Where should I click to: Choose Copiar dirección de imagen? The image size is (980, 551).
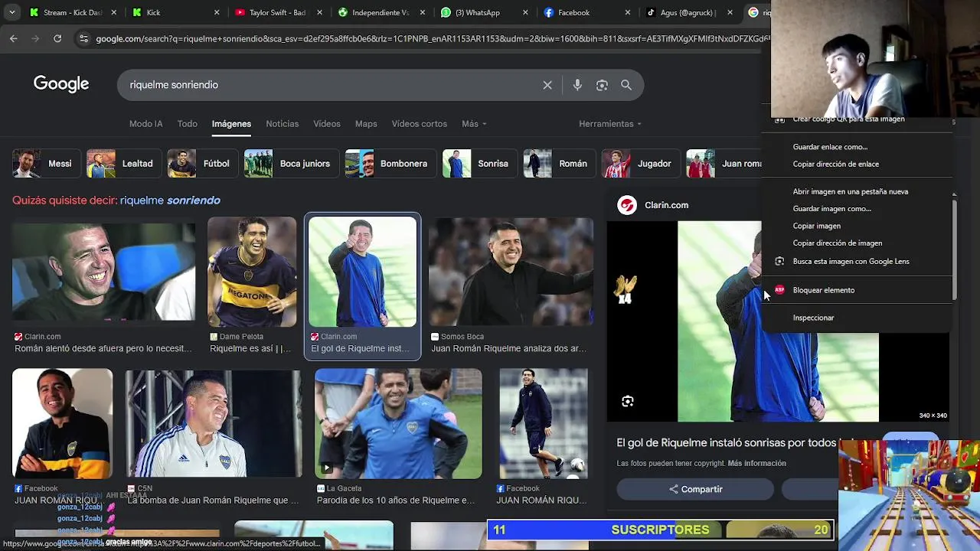click(x=837, y=243)
